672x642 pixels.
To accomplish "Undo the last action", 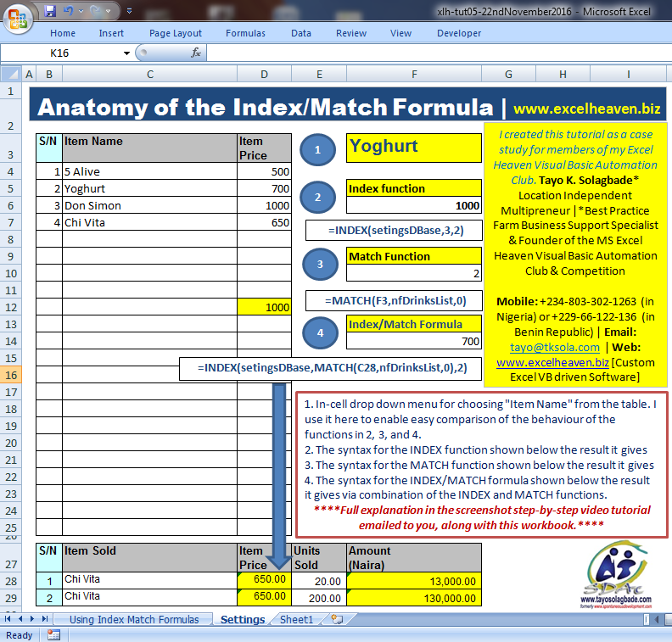I will coord(68,11).
